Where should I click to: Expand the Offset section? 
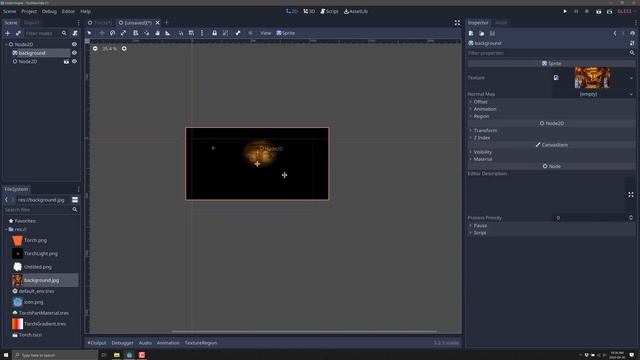pos(551,102)
